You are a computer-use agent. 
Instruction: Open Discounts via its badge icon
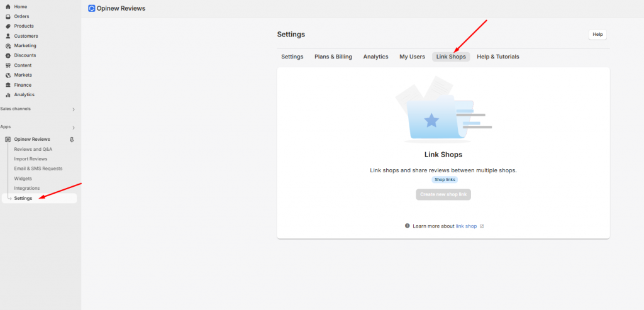8,55
